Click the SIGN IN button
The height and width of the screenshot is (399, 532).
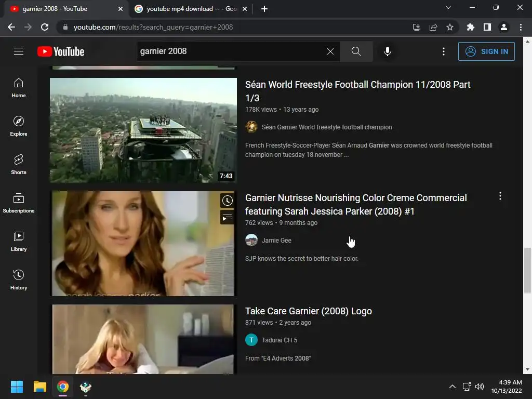486,51
